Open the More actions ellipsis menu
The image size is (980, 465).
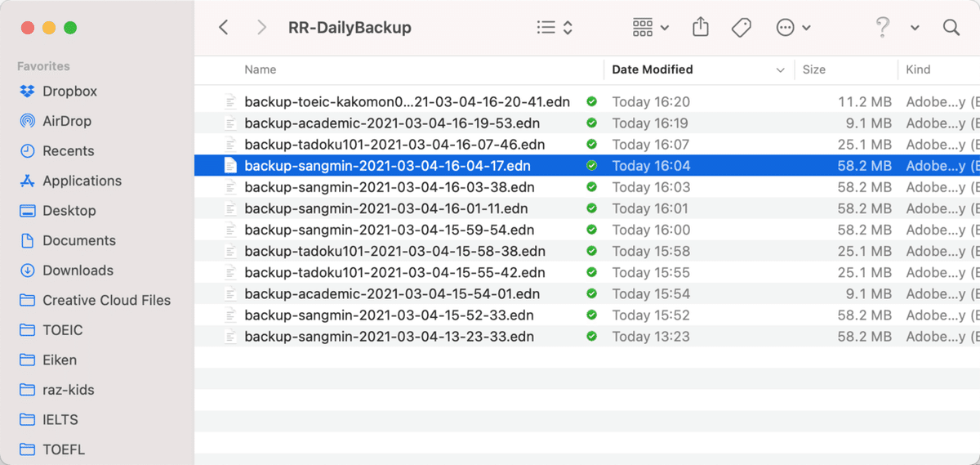793,28
